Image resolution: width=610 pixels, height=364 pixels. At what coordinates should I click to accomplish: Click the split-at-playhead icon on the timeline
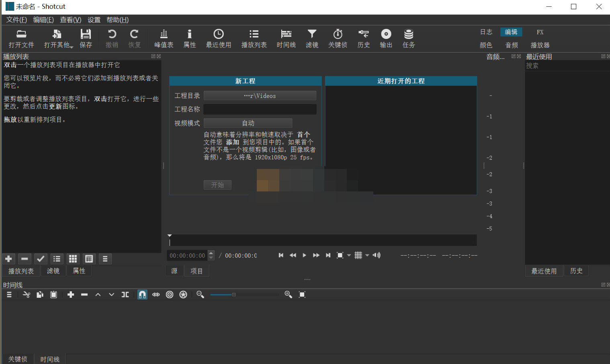coord(125,294)
